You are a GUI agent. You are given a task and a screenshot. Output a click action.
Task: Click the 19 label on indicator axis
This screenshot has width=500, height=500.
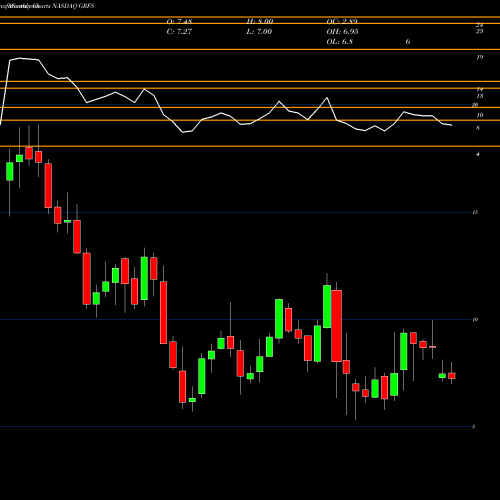(479, 57)
